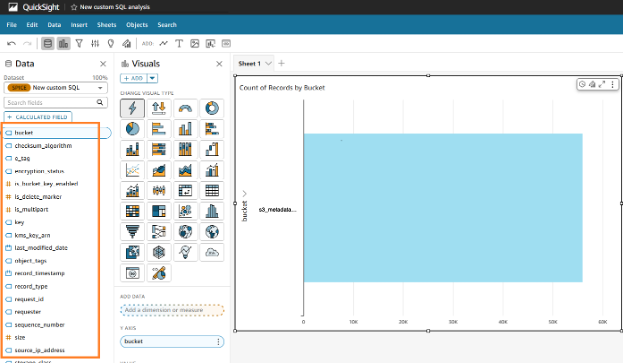Open the bucket Y axis field menu
The height and width of the screenshot is (364, 624).
pos(218,342)
